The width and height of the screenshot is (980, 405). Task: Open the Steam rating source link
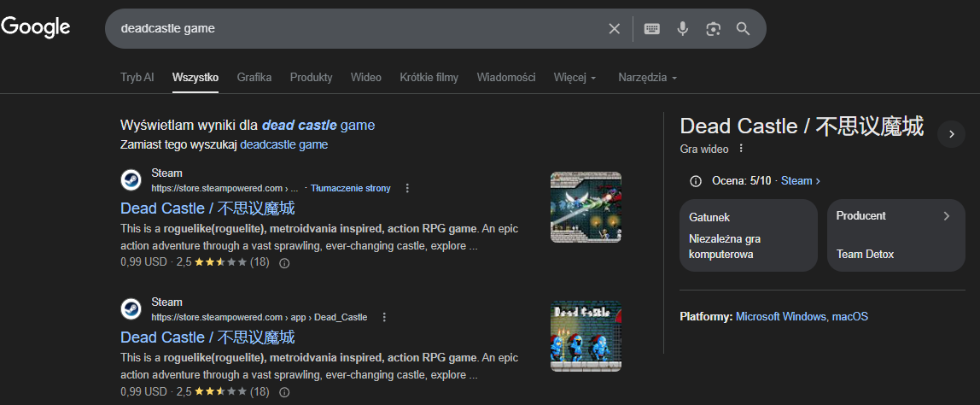click(801, 181)
